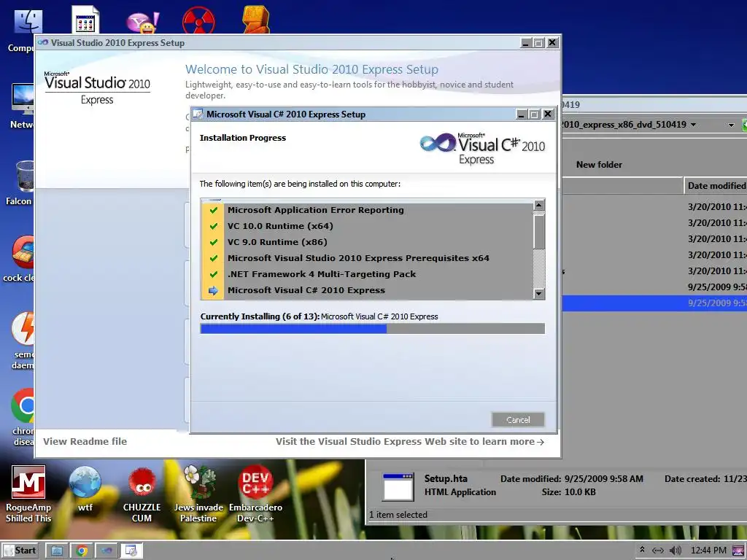Click green checkmark beside Application Error Reporting

pos(214,210)
